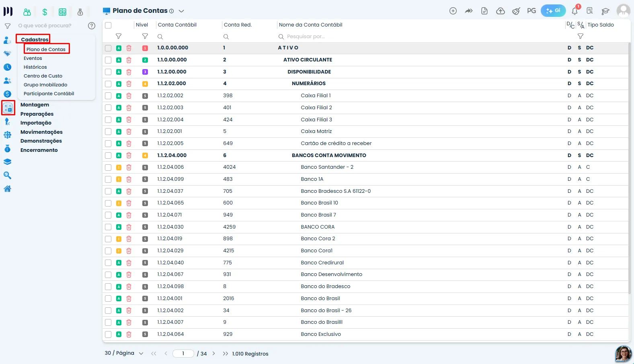Open the Eventos menu item
This screenshot has height=364, width=634.
(x=33, y=58)
